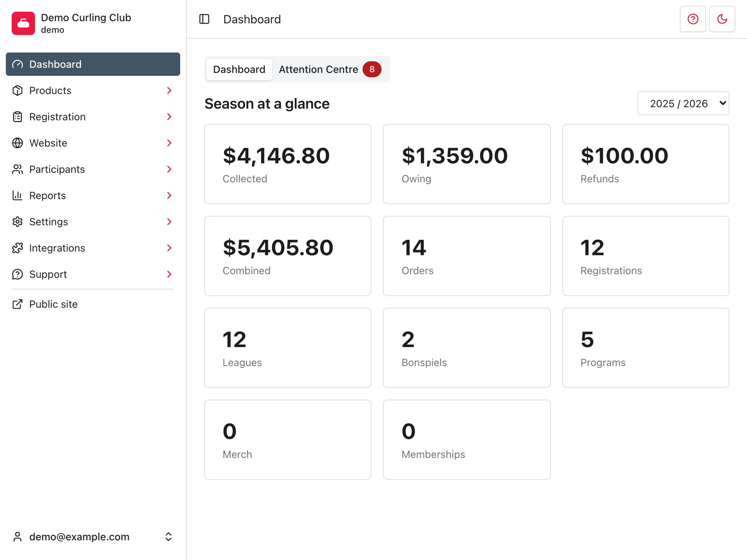Click the $1,359.00 Owing card
The height and width of the screenshot is (560, 747).
[x=467, y=164]
